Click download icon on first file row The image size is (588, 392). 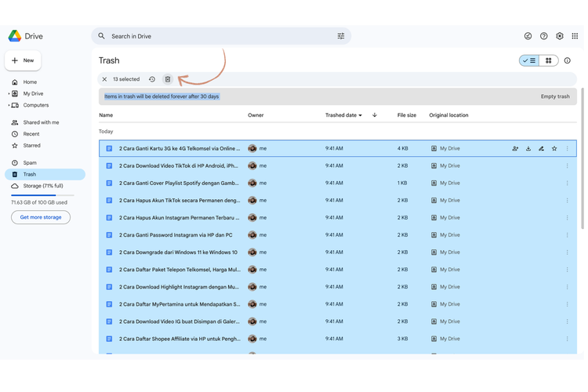pos(528,148)
